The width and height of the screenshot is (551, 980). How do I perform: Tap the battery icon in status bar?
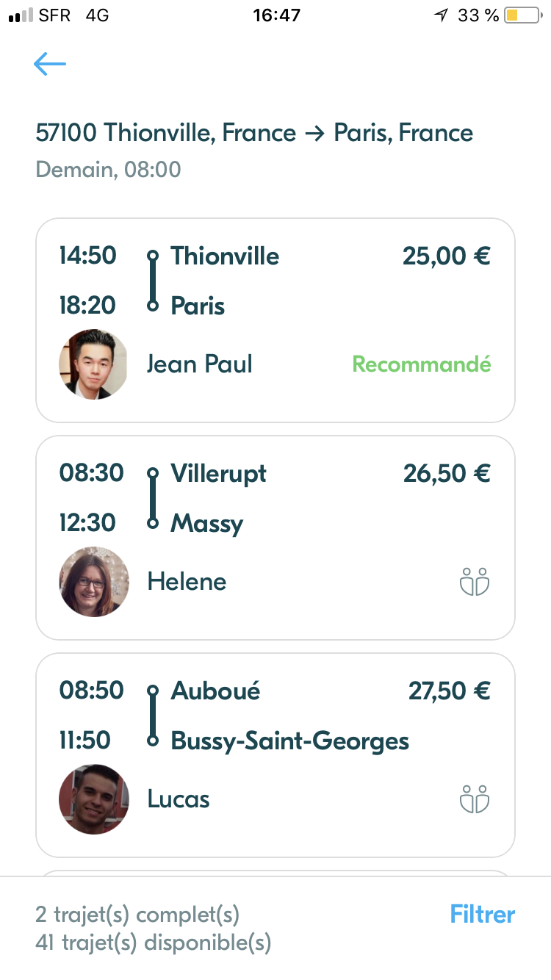522,15
